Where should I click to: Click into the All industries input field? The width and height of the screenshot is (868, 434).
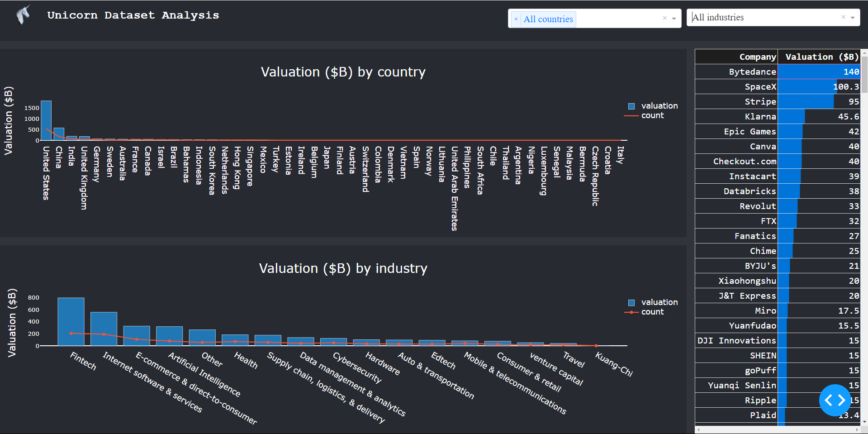pyautogui.click(x=764, y=17)
